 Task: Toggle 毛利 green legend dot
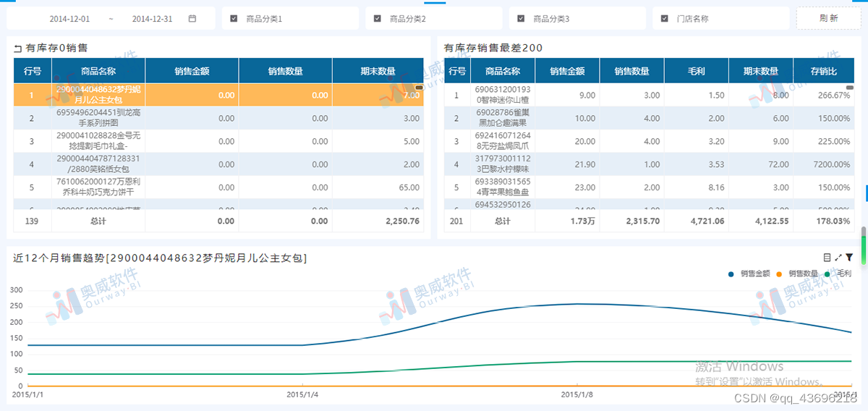point(827,274)
